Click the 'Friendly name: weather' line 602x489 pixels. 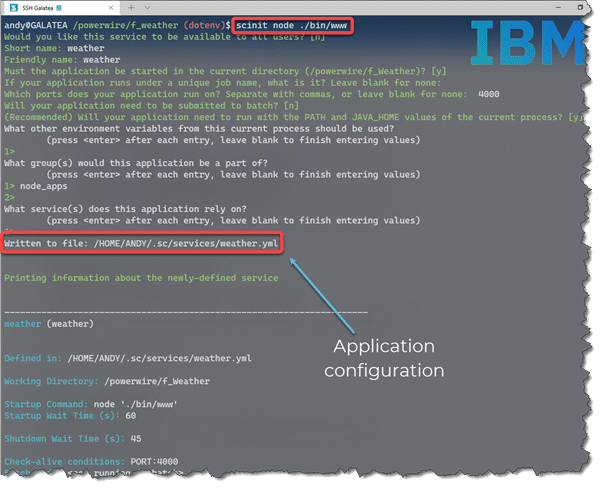[62, 60]
